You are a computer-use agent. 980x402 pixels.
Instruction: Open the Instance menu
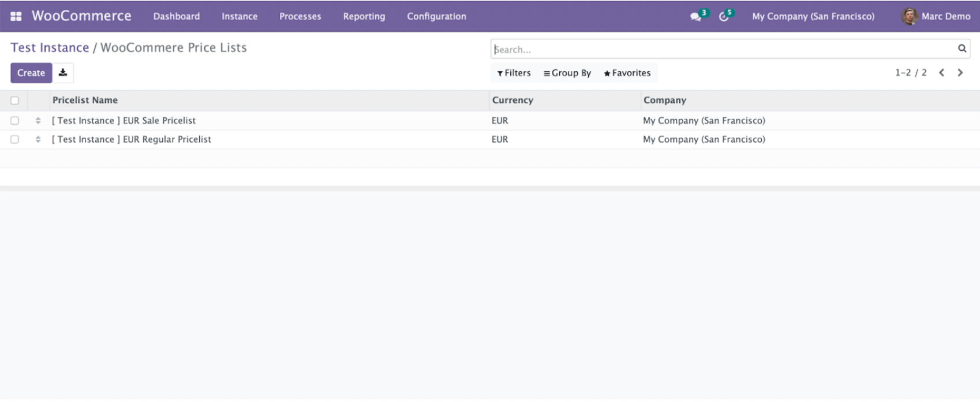point(240,16)
